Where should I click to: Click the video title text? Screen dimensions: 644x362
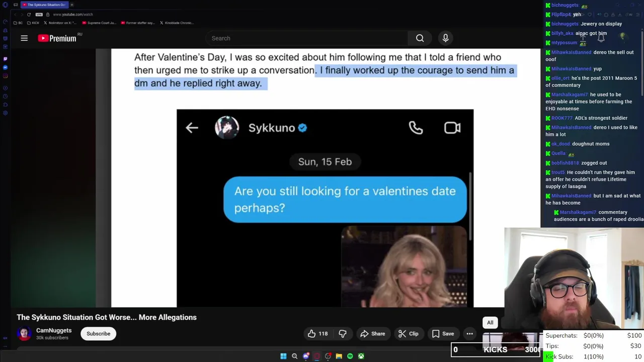(x=107, y=317)
